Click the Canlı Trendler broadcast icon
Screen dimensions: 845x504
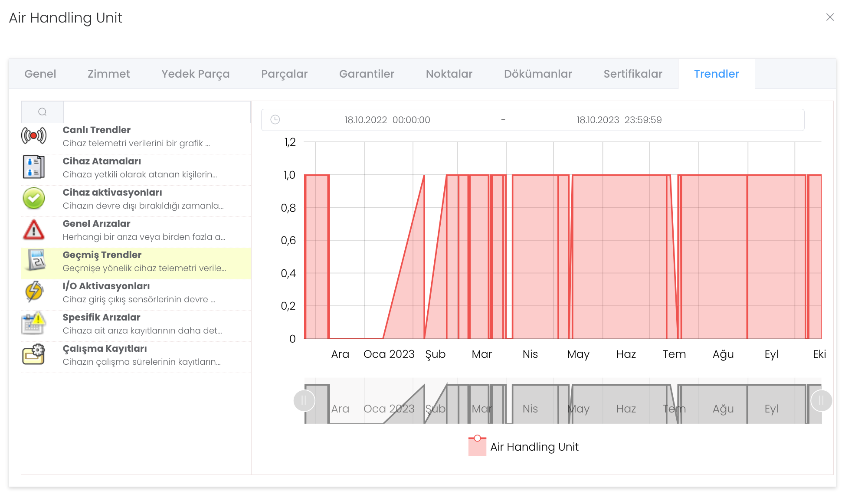point(34,136)
